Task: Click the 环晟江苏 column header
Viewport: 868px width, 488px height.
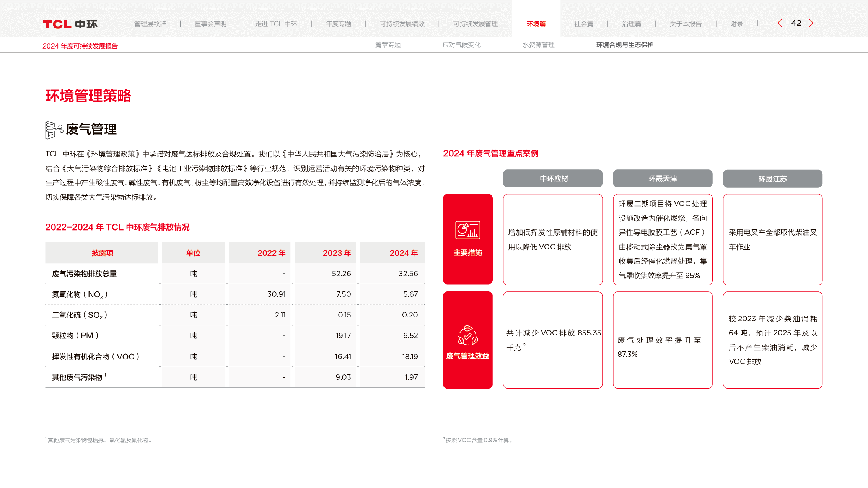Action: 772,179
